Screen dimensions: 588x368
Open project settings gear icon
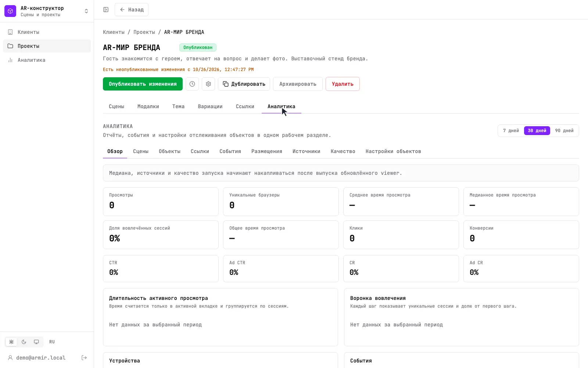coord(208,84)
